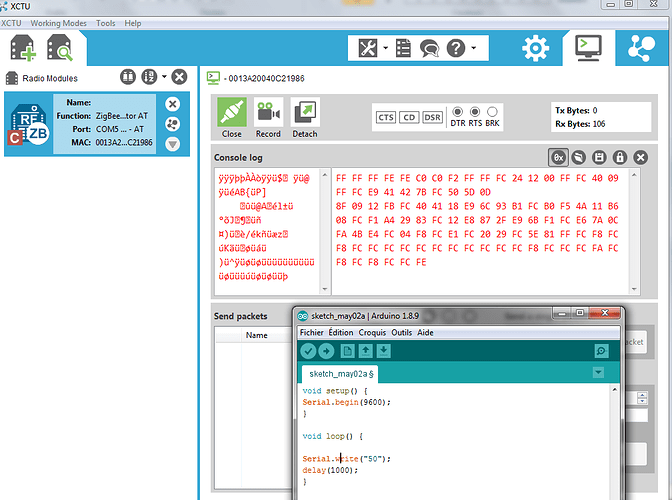Toggle the BRK line radio button

tap(492, 112)
